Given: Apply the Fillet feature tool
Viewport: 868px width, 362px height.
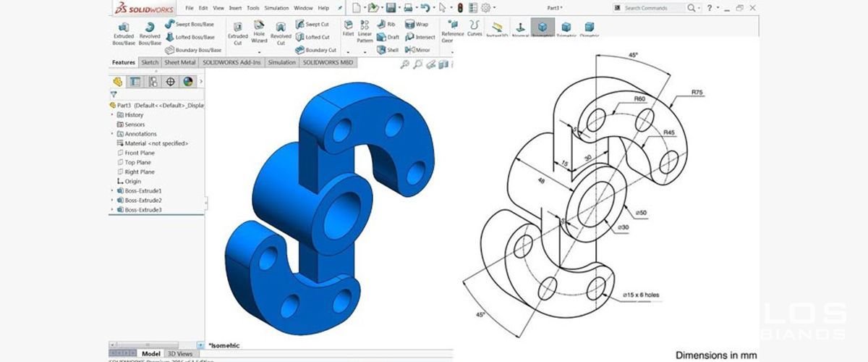Looking at the screenshot, I should coord(348,28).
